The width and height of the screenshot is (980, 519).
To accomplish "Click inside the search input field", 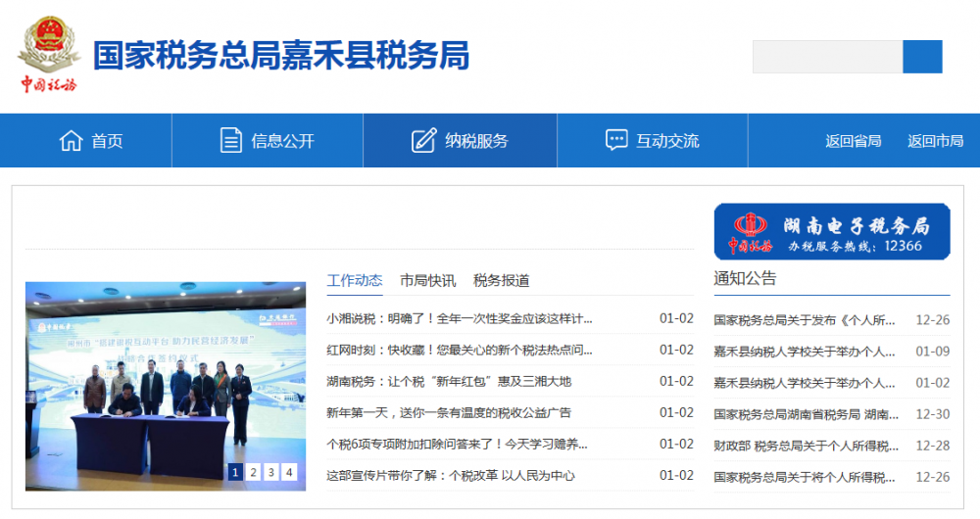I will 827,57.
